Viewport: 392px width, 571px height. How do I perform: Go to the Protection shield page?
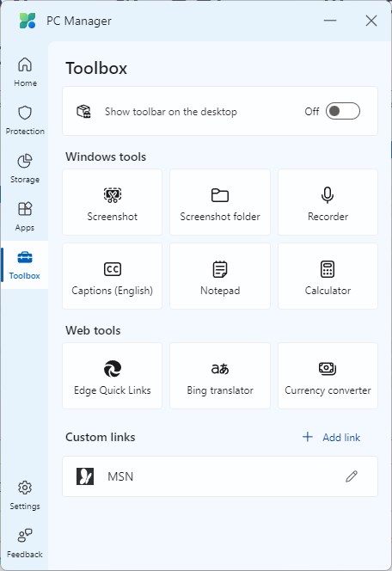click(x=25, y=120)
